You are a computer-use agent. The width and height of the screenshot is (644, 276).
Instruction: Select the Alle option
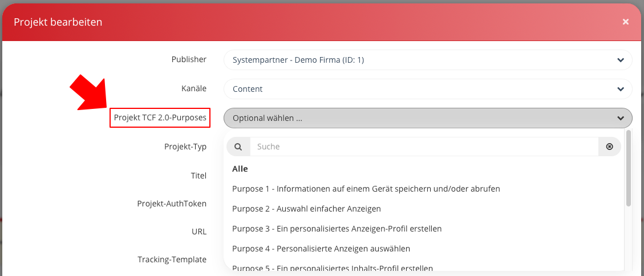click(x=240, y=169)
